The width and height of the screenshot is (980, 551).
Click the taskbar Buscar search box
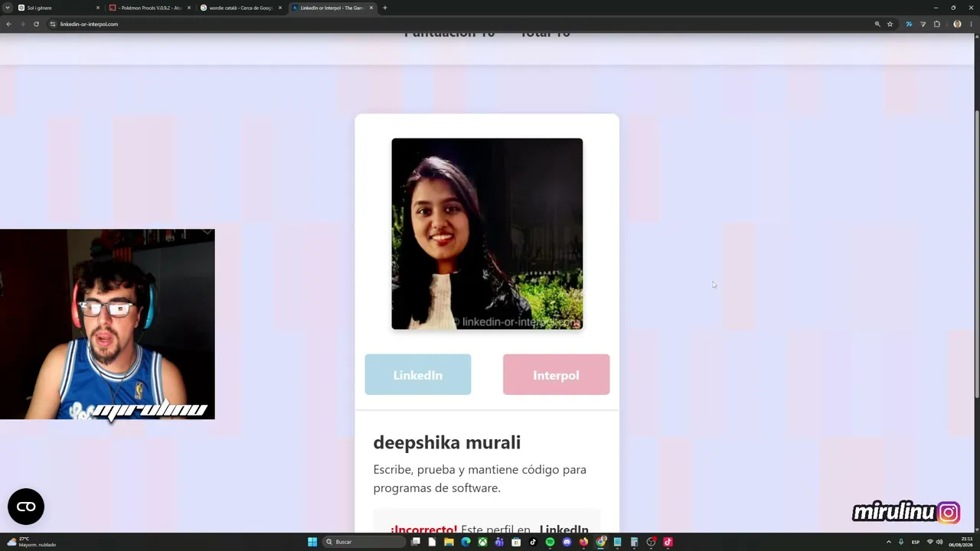pos(364,542)
